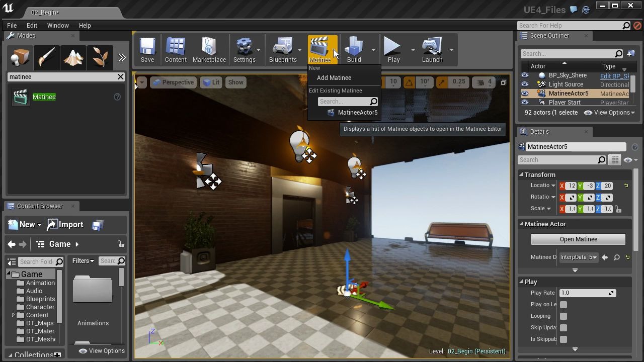The width and height of the screenshot is (644, 362).
Task: Toggle visibility of MatineeActor5 in outliner
Action: [525, 94]
